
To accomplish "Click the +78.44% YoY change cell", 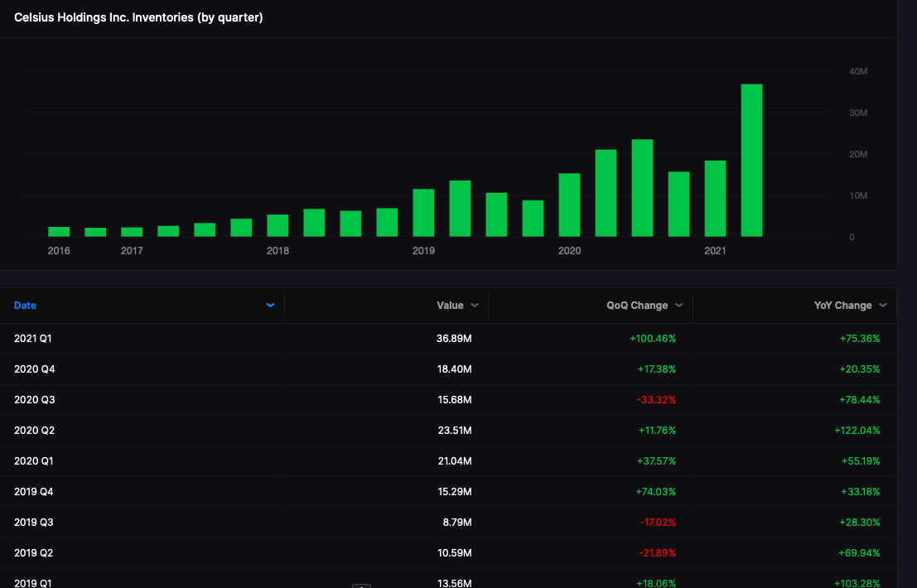I will tap(860, 400).
